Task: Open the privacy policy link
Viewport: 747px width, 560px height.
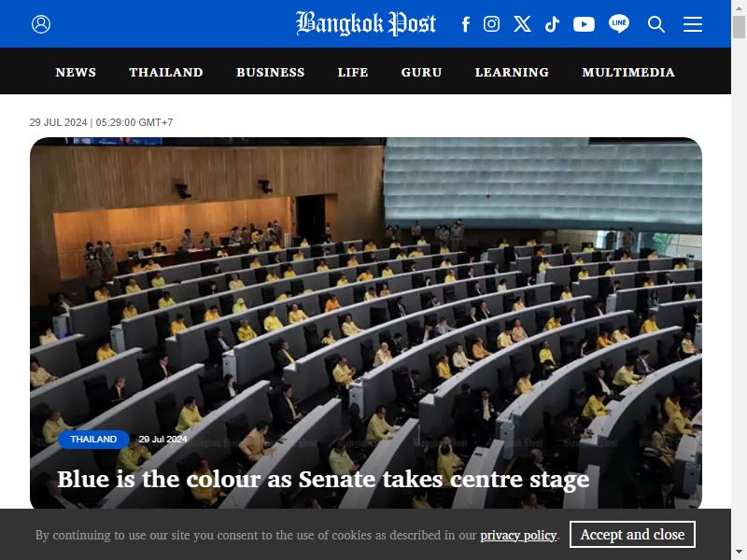Action: [x=518, y=535]
